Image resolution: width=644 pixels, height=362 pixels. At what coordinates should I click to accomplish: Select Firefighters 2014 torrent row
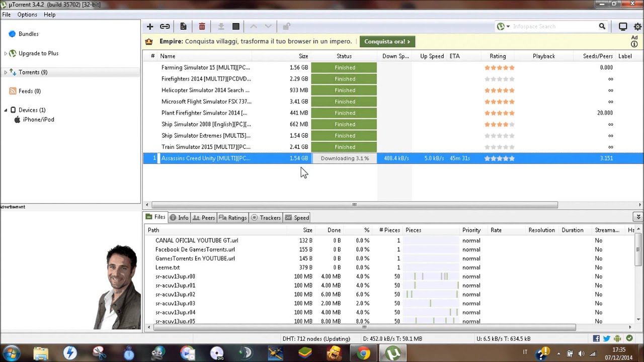click(x=392, y=79)
